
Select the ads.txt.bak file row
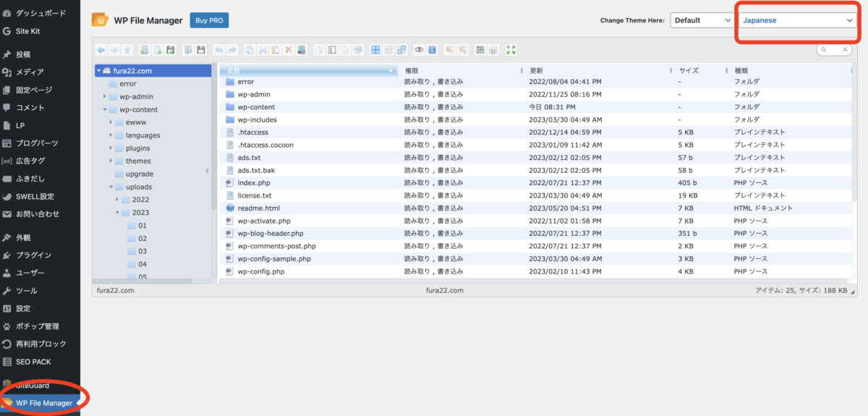pyautogui.click(x=537, y=170)
